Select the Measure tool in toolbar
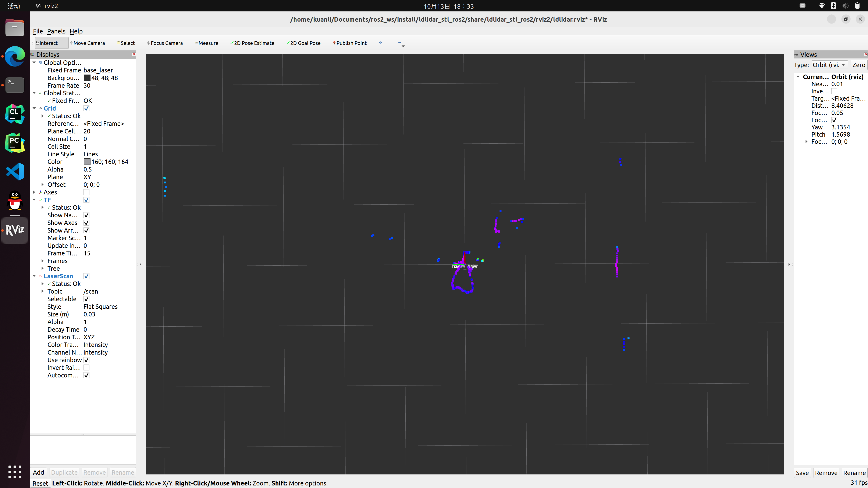The height and width of the screenshot is (488, 868). [207, 43]
